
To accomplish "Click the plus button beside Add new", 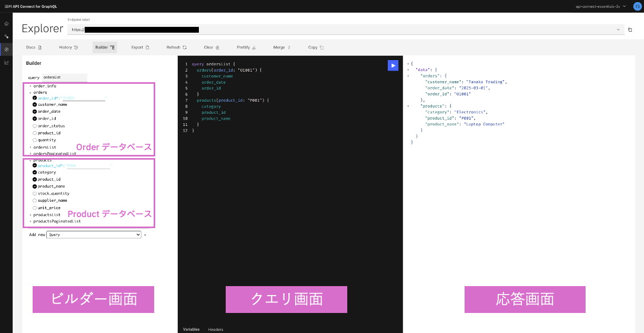I will click(x=145, y=235).
